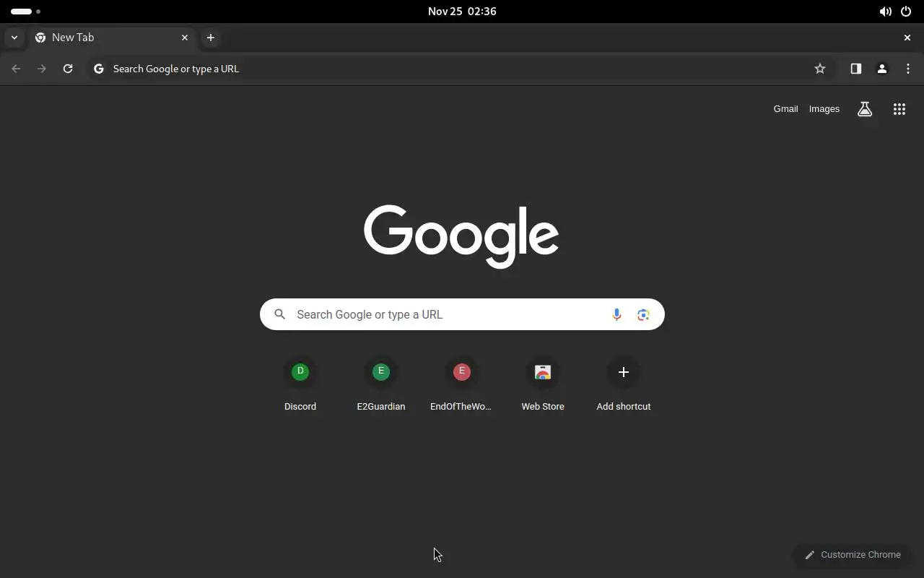
Task: Click the Google search box
Action: [462, 314]
